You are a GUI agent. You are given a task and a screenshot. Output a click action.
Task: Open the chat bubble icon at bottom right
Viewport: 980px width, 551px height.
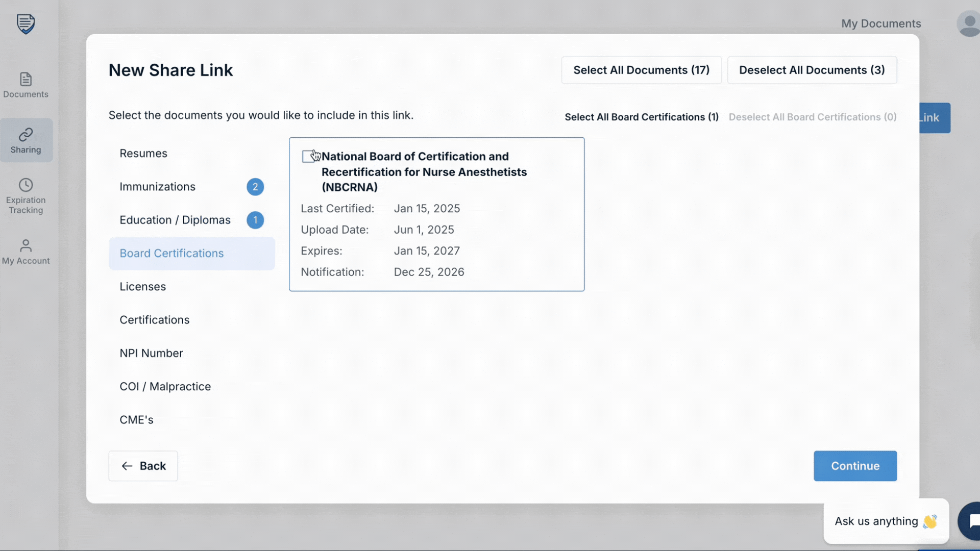point(970,521)
